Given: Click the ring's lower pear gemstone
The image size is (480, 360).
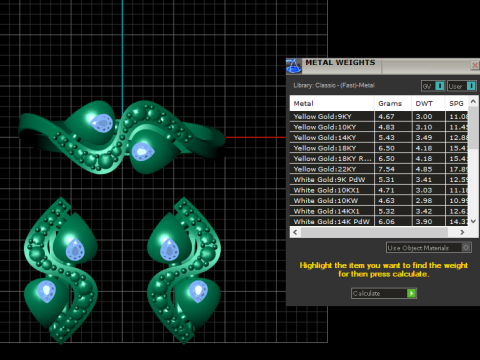Looking at the screenshot, I should coord(143,152).
